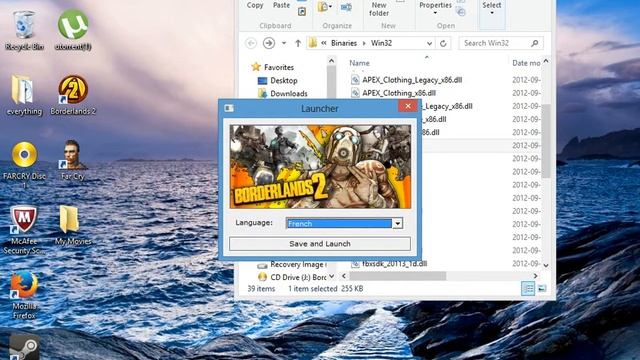Select Downloads in navigation pane
This screenshot has width=640, height=360.
click(x=289, y=93)
